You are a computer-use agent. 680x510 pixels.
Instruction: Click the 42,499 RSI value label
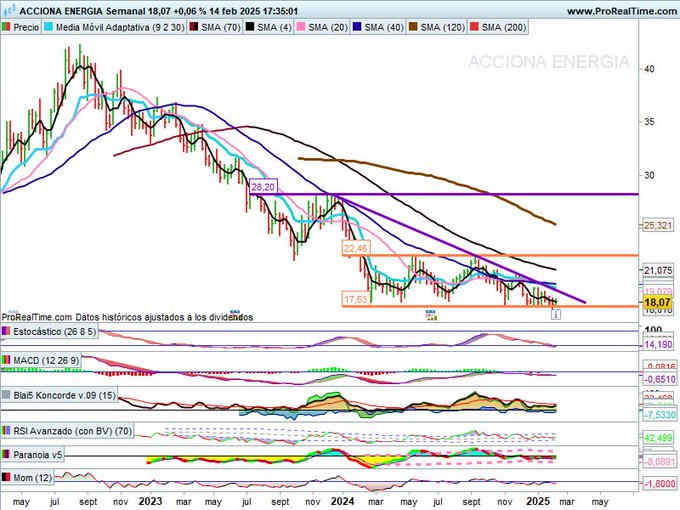658,438
